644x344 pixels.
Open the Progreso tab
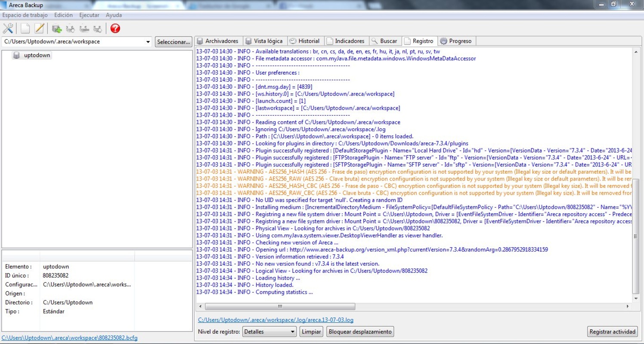pos(456,41)
